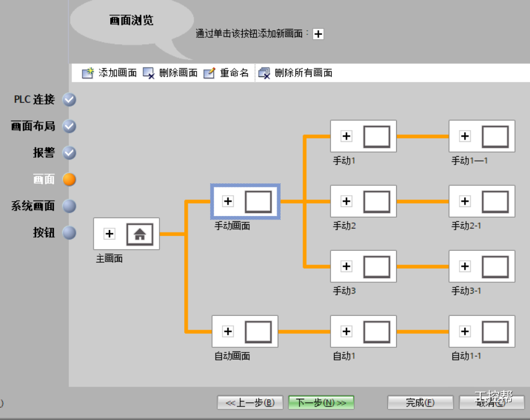The width and height of the screenshot is (530, 420).
Task: Click the 手动画面 screen name label
Action: click(x=232, y=226)
